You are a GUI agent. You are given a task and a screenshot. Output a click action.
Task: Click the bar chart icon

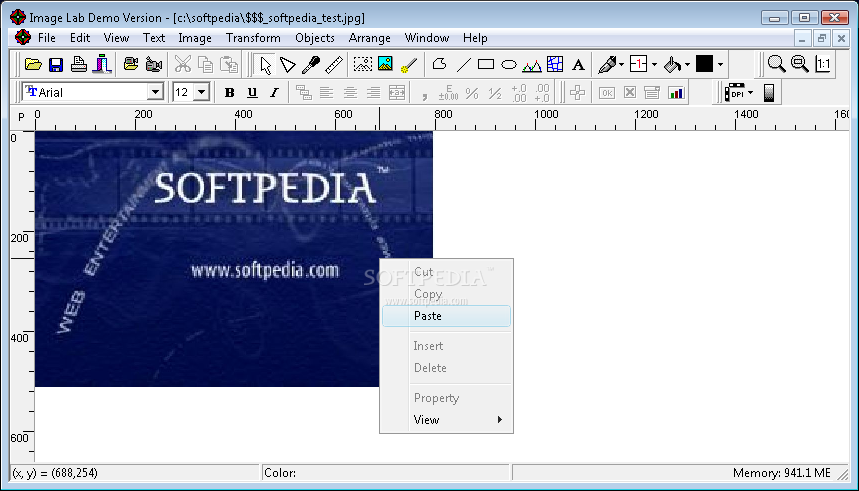pyautogui.click(x=676, y=93)
